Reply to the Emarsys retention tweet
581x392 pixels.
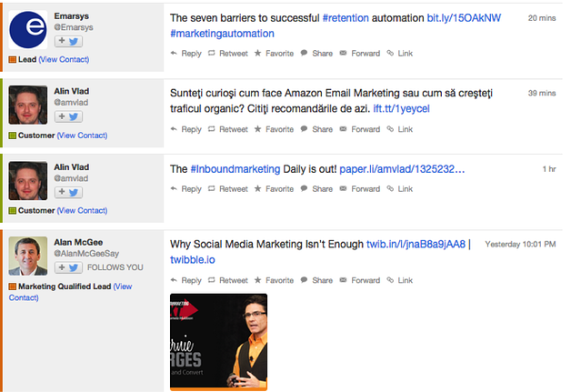(x=186, y=54)
